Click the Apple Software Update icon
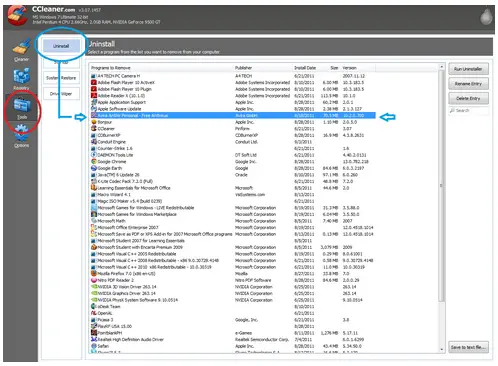Viewport: 498px width, 366px height. [94, 109]
